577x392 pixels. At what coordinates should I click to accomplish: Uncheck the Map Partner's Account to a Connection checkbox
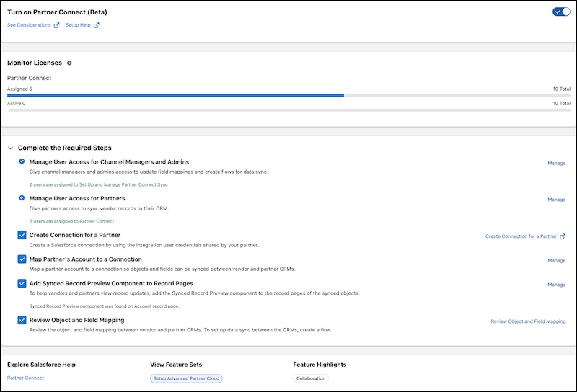(x=22, y=259)
